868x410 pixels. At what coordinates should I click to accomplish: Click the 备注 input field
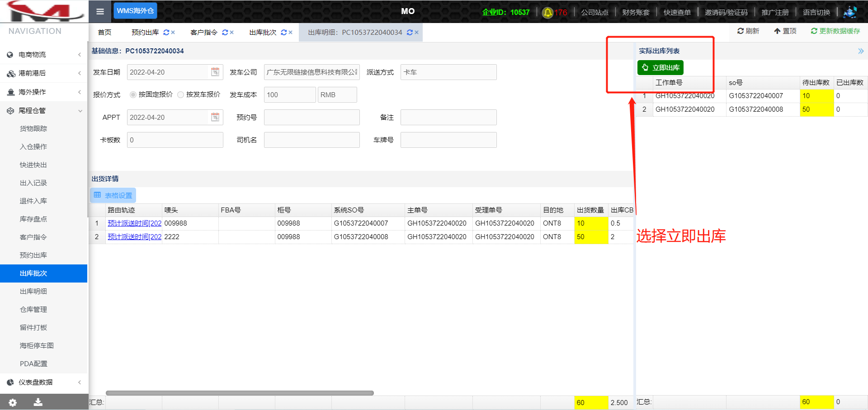(x=448, y=117)
